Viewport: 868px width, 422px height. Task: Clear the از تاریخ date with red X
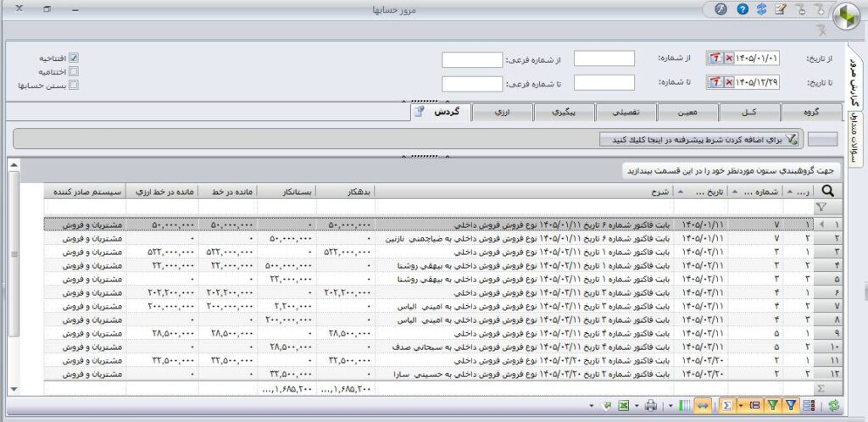728,58
